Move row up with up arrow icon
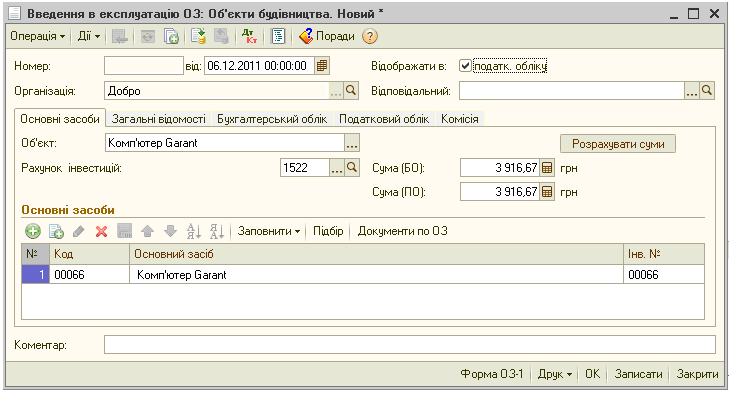Image resolution: width=730 pixels, height=393 pixels. pos(148,231)
